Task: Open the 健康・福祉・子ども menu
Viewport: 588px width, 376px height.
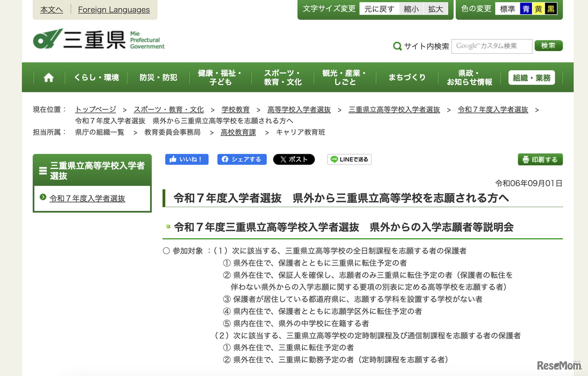Action: [x=220, y=77]
